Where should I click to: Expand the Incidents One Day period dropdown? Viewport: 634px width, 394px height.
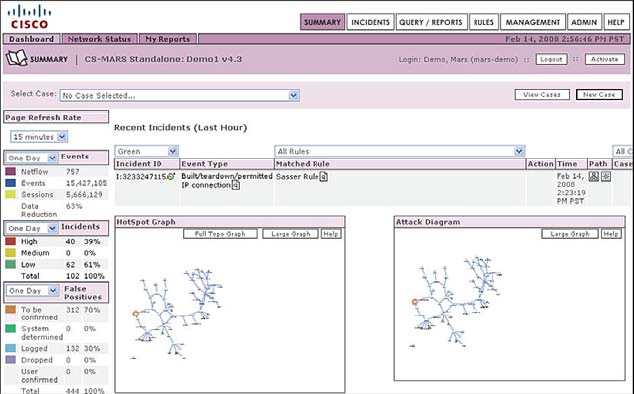pyautogui.click(x=32, y=228)
